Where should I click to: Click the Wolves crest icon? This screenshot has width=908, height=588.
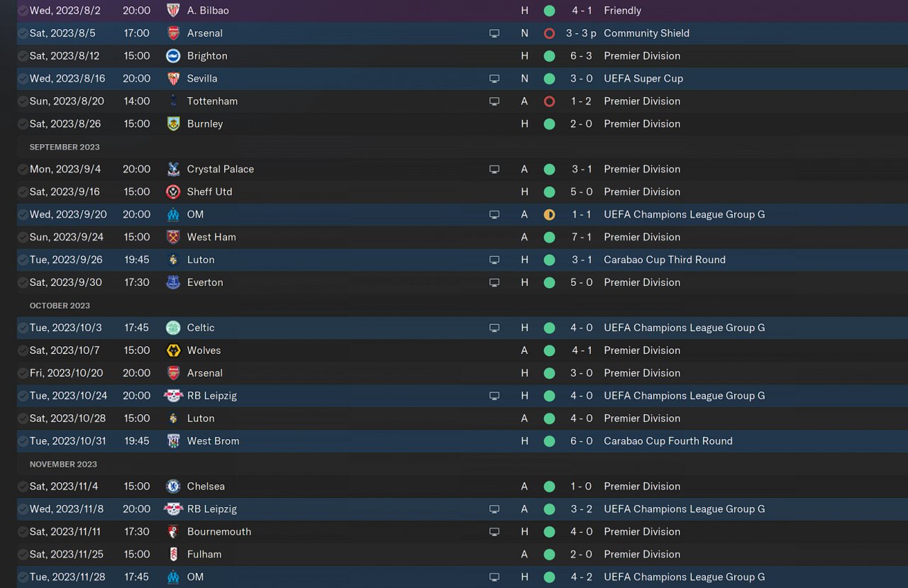173,350
